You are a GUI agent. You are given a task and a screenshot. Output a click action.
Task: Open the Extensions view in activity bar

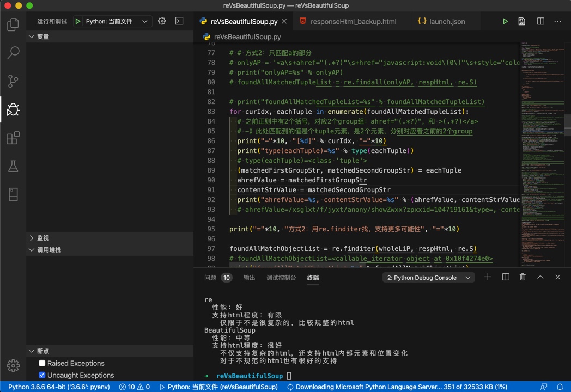[13, 138]
